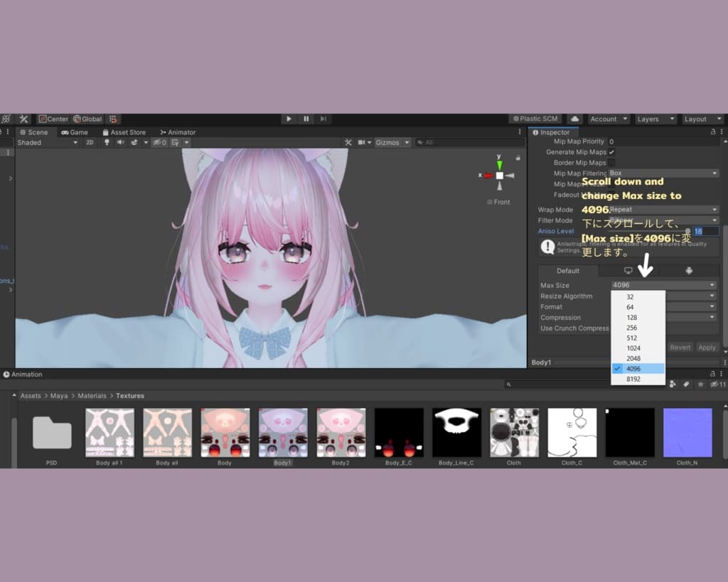The width and height of the screenshot is (728, 582).
Task: Switch to the Game tab
Action: tap(75, 132)
